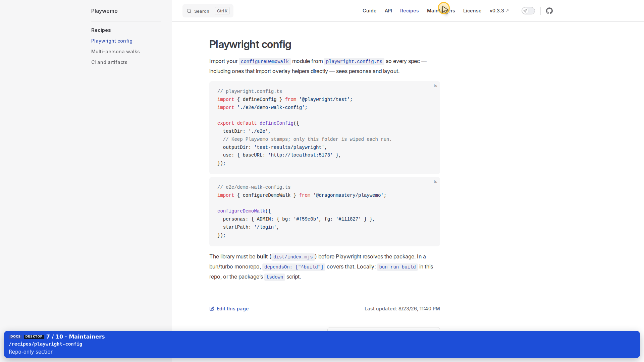Open the Maintainers nav item
The height and width of the screenshot is (362, 644).
441,11
